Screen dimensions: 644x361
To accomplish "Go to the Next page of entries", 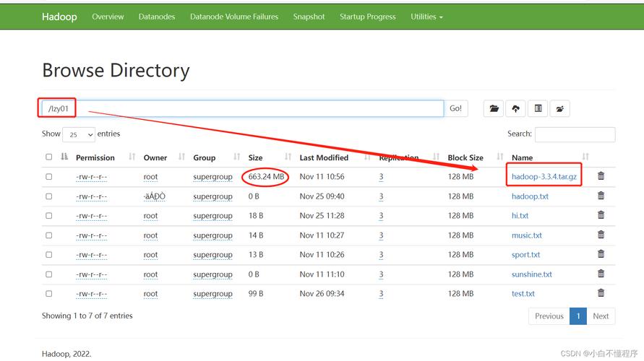I will 601,316.
